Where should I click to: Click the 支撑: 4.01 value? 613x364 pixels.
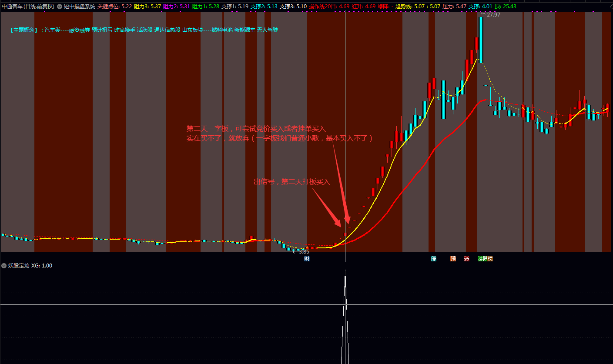point(480,7)
